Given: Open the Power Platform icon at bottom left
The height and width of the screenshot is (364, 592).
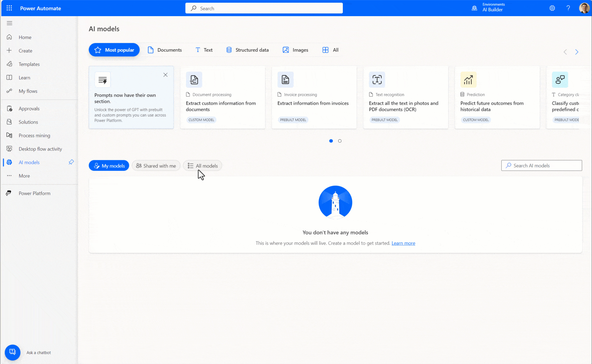Looking at the screenshot, I should [9, 193].
